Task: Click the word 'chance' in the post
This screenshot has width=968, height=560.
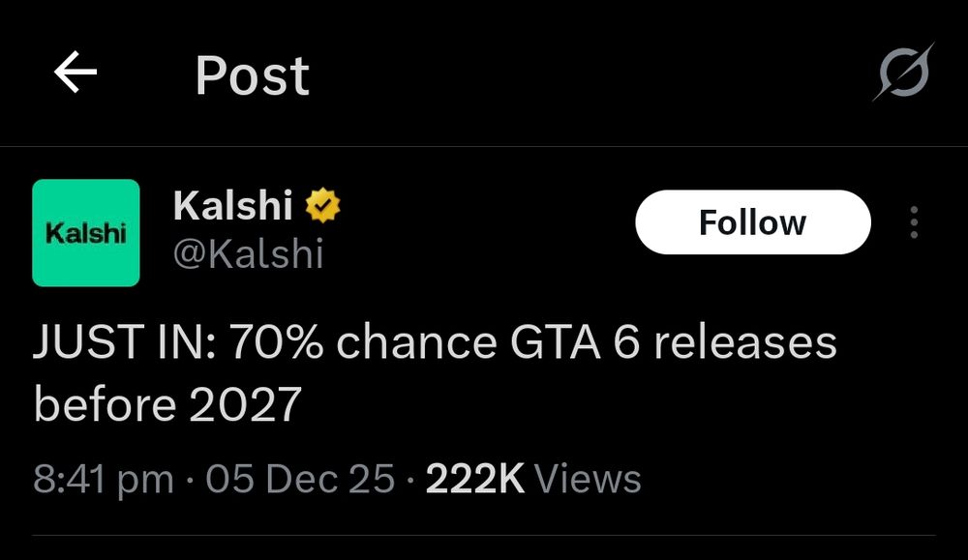Action: [x=416, y=342]
